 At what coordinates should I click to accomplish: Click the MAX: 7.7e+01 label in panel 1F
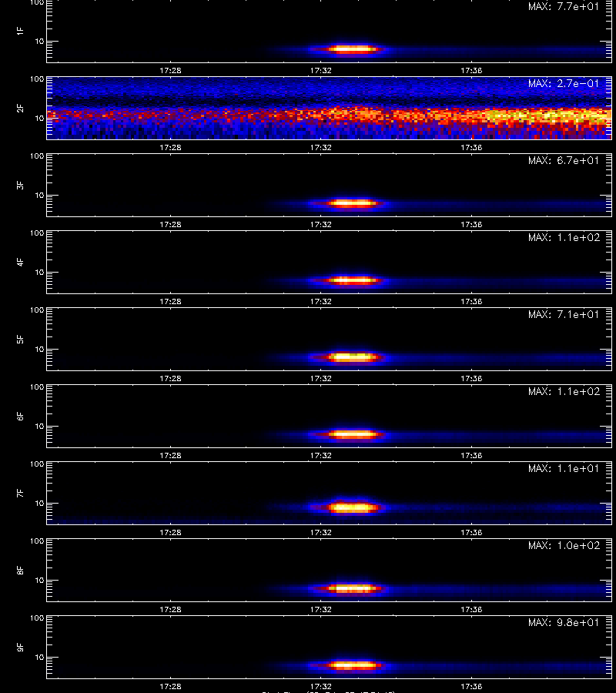564,7
